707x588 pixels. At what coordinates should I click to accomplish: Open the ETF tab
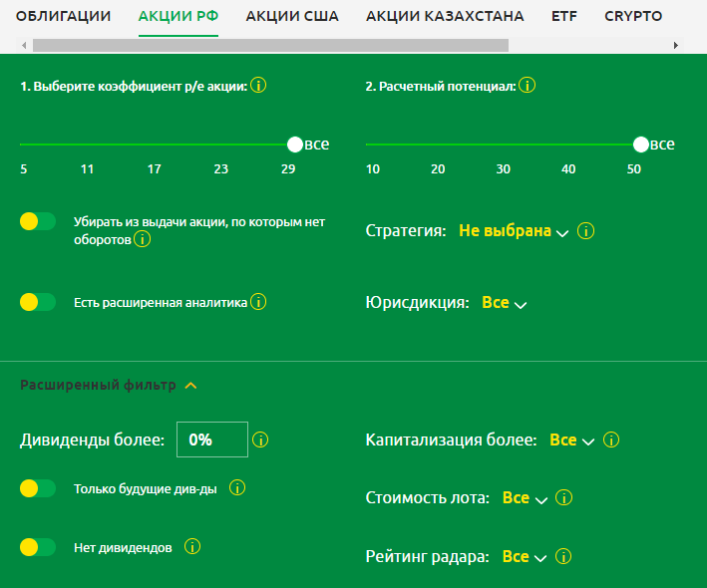[x=563, y=17]
